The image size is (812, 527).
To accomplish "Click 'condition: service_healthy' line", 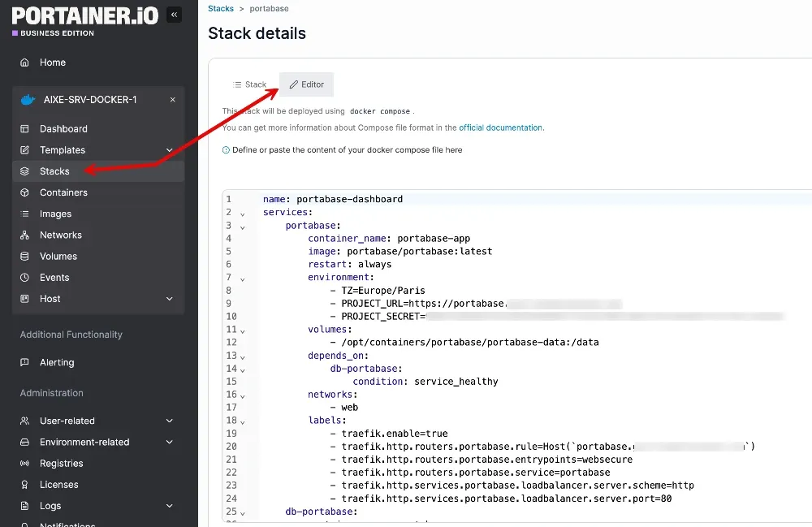I will click(x=425, y=381).
